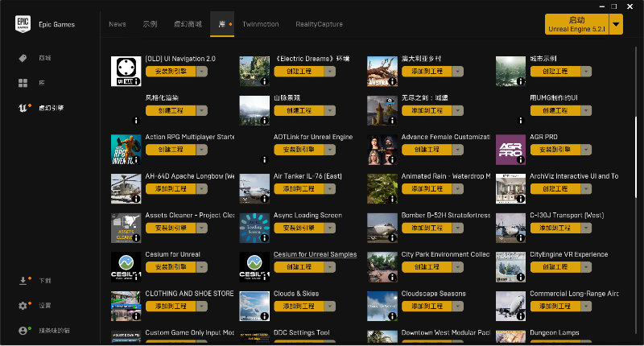644x346 pixels.
Task: Expand dropdown for Clouds & Skies button
Action: 330,307
